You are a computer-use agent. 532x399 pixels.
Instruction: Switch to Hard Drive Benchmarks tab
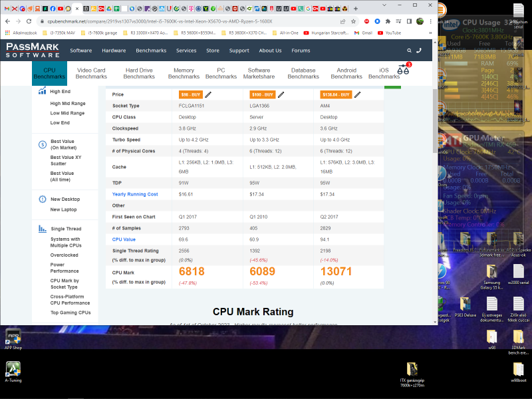(139, 73)
